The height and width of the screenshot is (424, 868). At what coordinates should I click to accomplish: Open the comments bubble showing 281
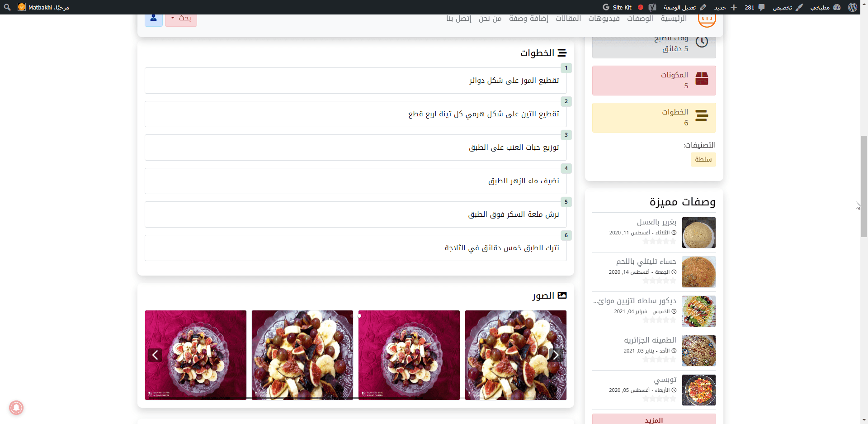tap(755, 7)
